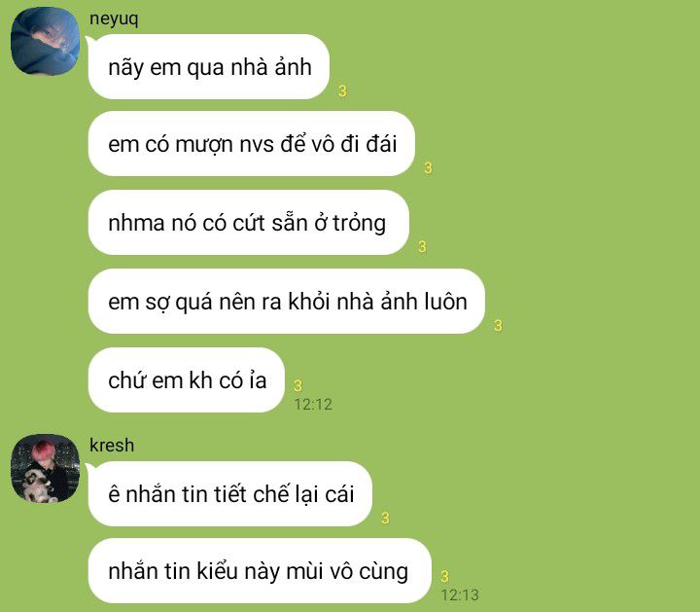Tap read count beside "em có mượn nvs" message
Screen dimensions: 700x612
(x=428, y=168)
